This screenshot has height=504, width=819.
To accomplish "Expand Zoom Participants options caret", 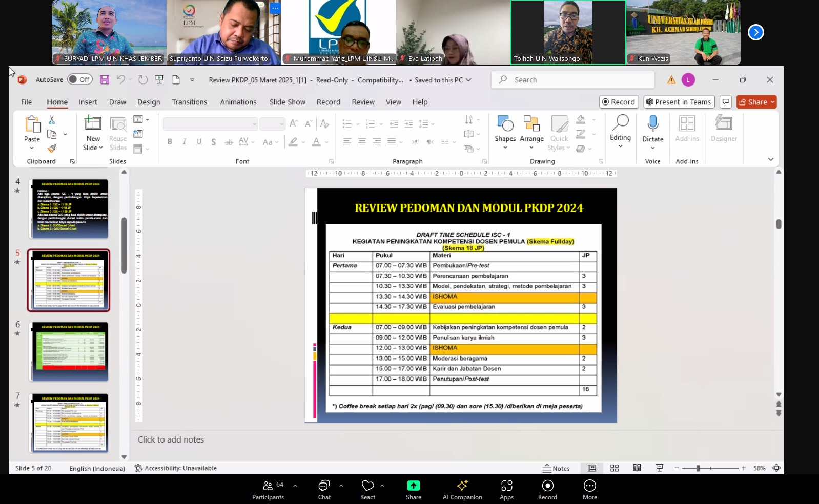I will [x=295, y=485].
